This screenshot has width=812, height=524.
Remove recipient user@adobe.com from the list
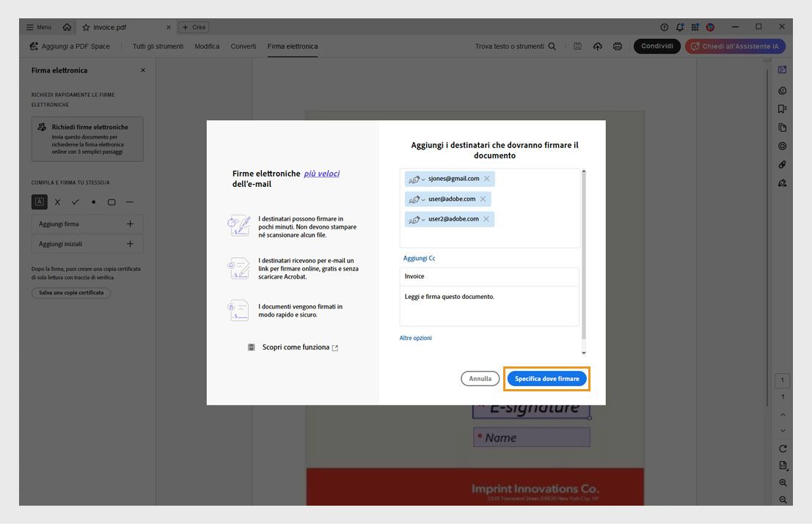482,198
